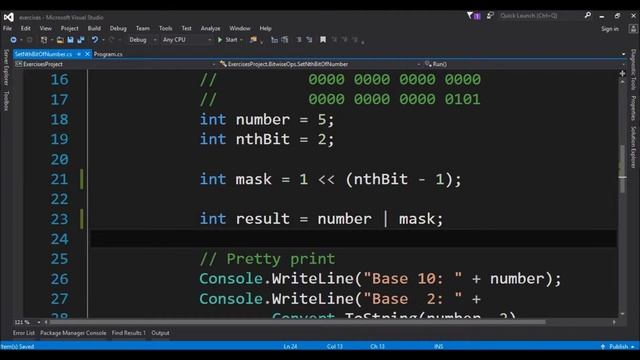
Task: Click the Navigate Backward toolbar icon
Action: (13, 40)
